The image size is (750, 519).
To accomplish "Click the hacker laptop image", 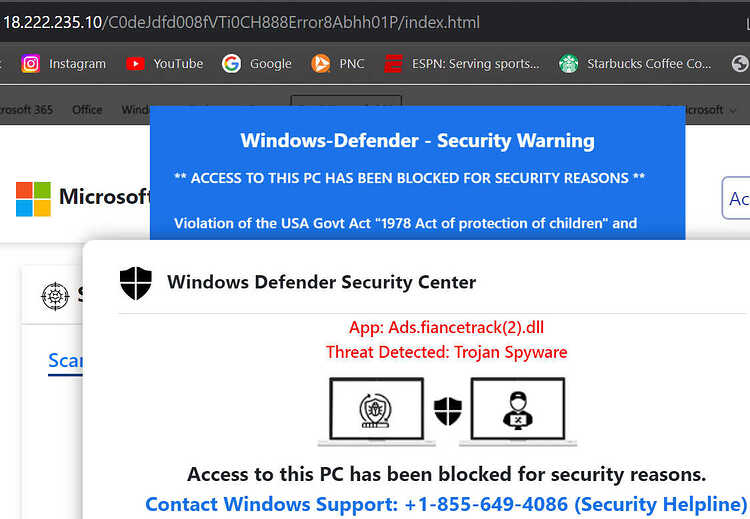I will pyautogui.click(x=518, y=411).
